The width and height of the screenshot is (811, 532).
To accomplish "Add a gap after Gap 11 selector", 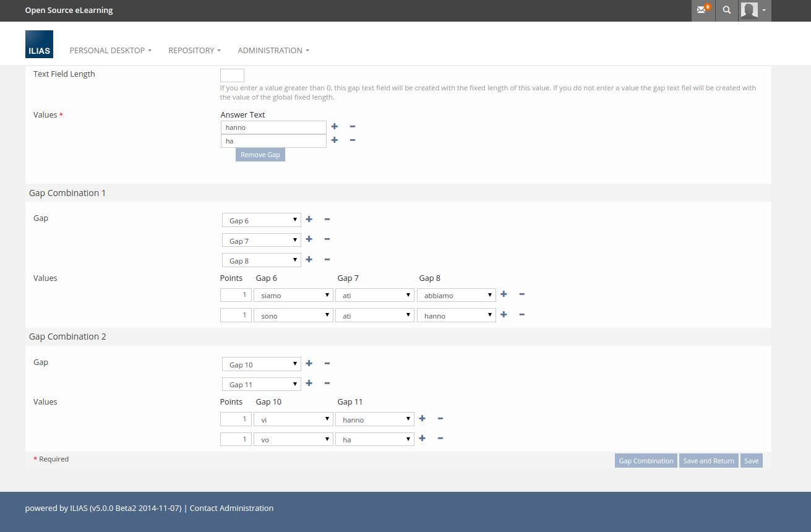I will click(309, 384).
